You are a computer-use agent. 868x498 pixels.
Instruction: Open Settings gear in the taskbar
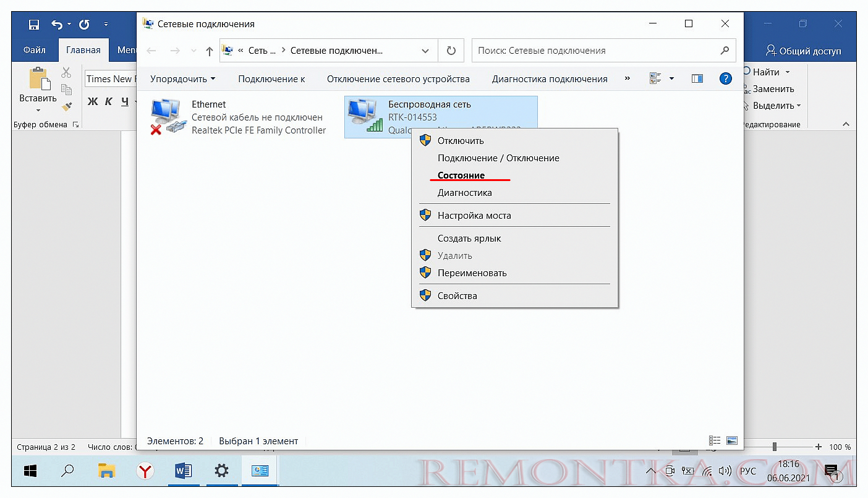point(221,471)
